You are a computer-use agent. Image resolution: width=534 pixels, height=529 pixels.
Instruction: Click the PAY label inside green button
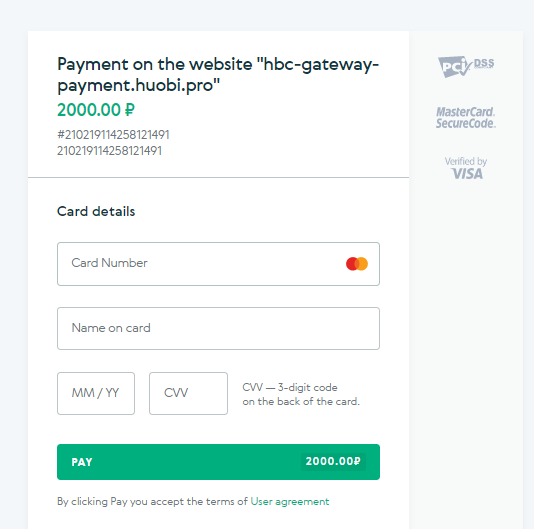(x=82, y=462)
